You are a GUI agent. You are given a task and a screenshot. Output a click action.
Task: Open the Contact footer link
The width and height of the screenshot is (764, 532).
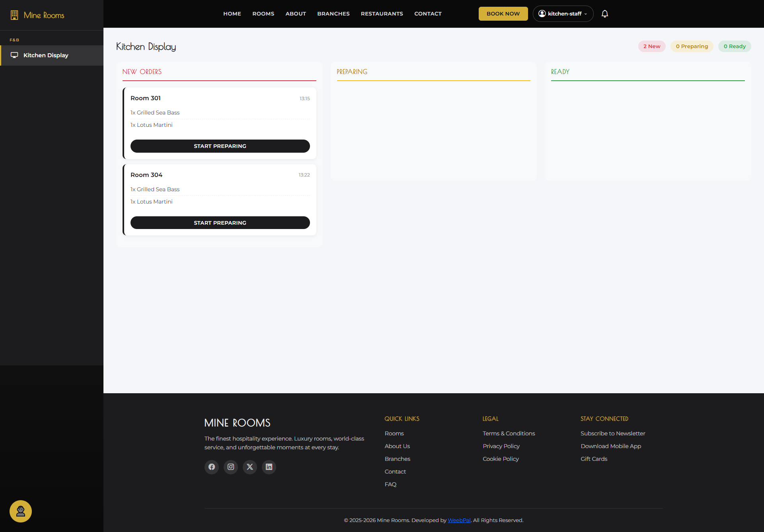(395, 472)
